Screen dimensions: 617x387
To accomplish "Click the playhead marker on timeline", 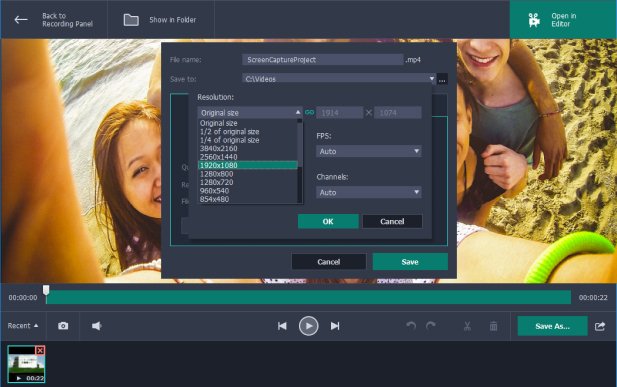I will (46, 291).
